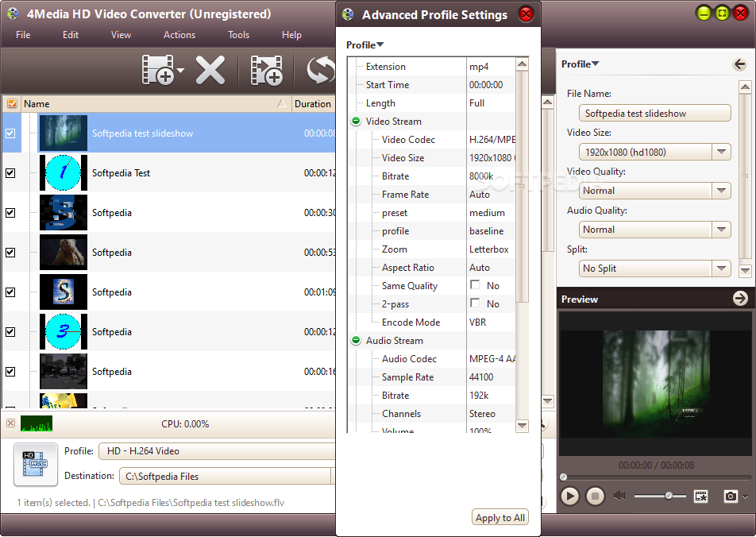Click the file list scroll down arrow
Screen dimensions: 756x537
tap(548, 401)
